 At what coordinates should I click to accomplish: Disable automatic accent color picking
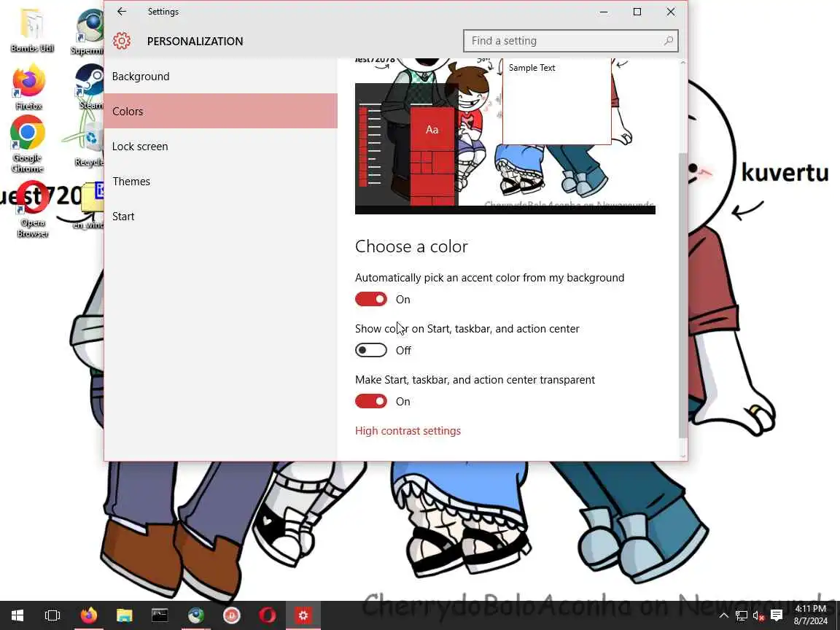(370, 299)
